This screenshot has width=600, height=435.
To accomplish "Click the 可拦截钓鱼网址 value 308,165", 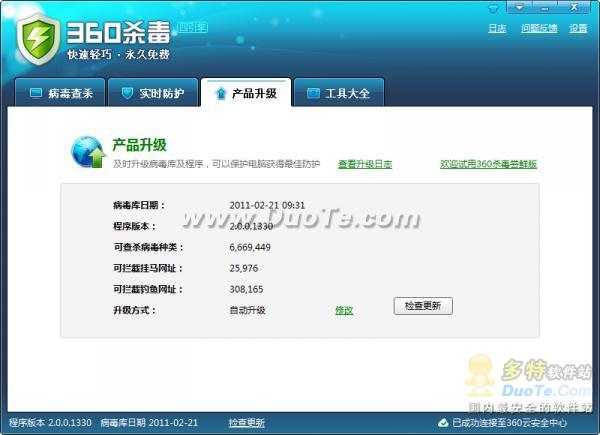I will (246, 289).
